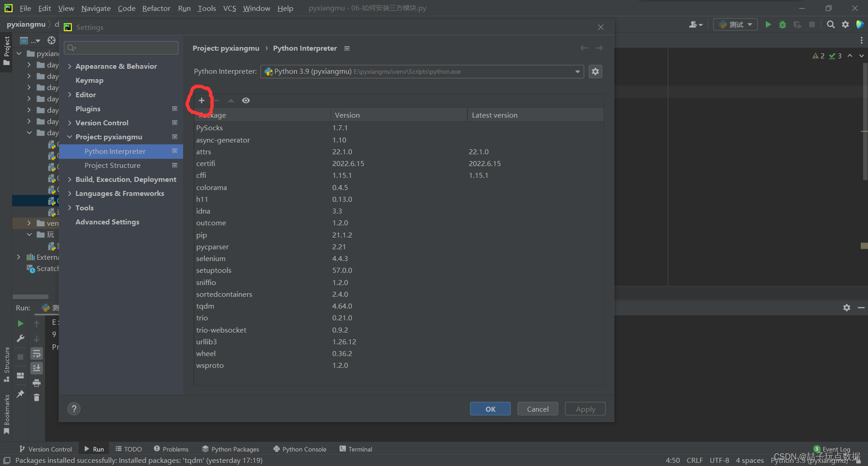Image resolution: width=868 pixels, height=466 pixels.
Task: Click the green Run button in toolbar
Action: [768, 24]
